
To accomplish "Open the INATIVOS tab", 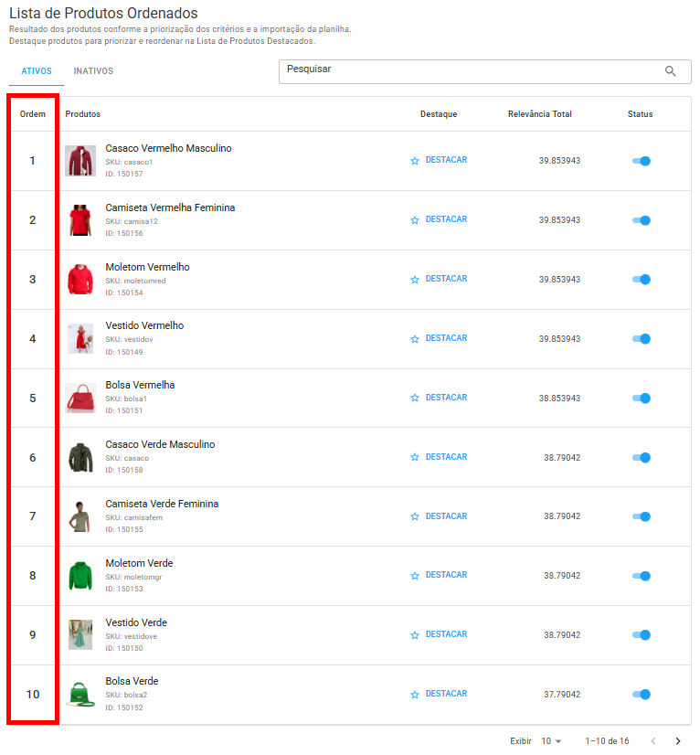I will [93, 71].
